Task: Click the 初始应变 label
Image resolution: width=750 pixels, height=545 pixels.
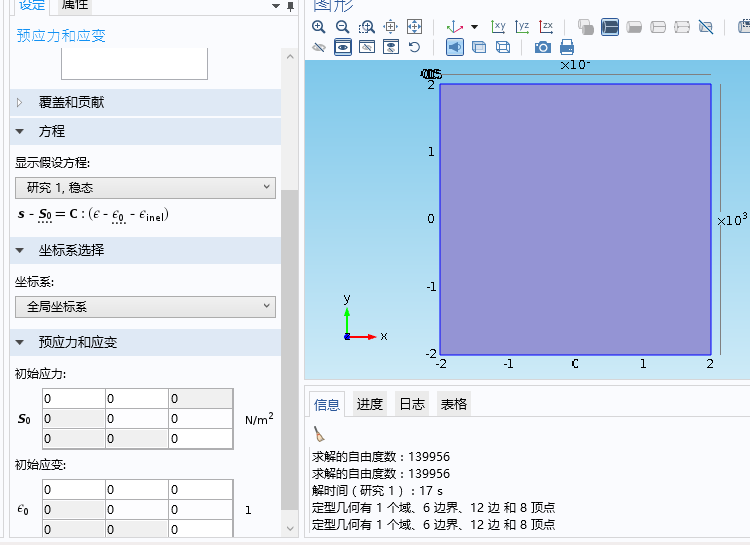Action: [x=40, y=465]
